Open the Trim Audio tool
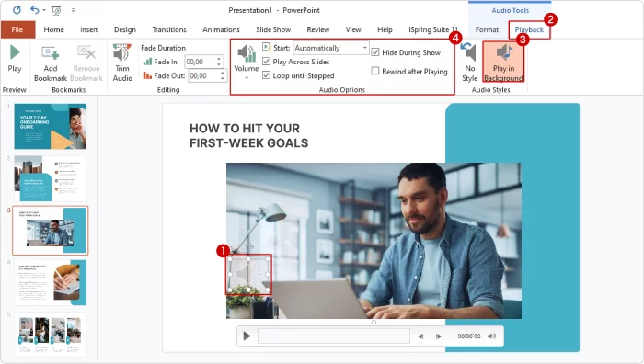The width and height of the screenshot is (644, 364). pyautogui.click(x=122, y=63)
